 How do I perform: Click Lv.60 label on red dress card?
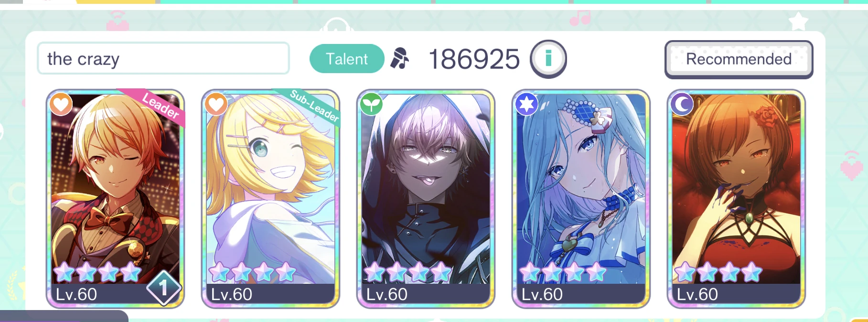click(x=697, y=294)
